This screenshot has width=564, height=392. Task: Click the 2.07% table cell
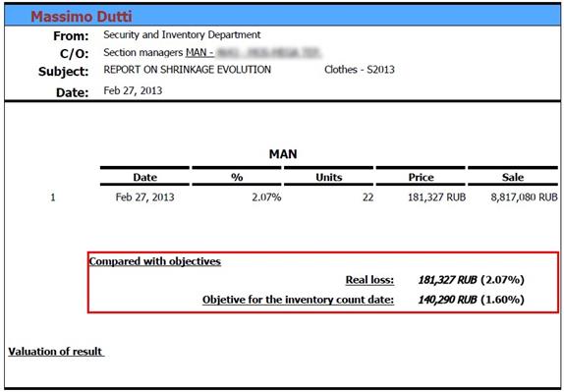pyautogui.click(x=266, y=197)
